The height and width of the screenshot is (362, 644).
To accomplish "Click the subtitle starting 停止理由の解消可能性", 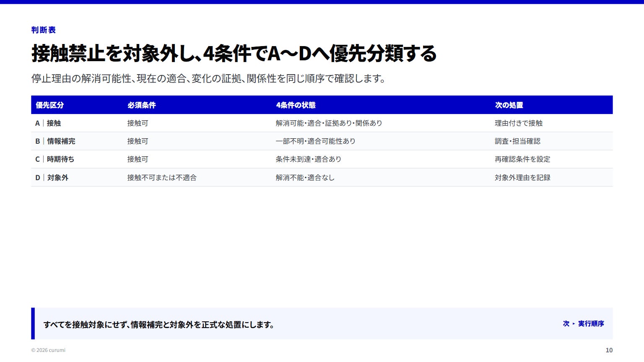I will (x=208, y=79).
